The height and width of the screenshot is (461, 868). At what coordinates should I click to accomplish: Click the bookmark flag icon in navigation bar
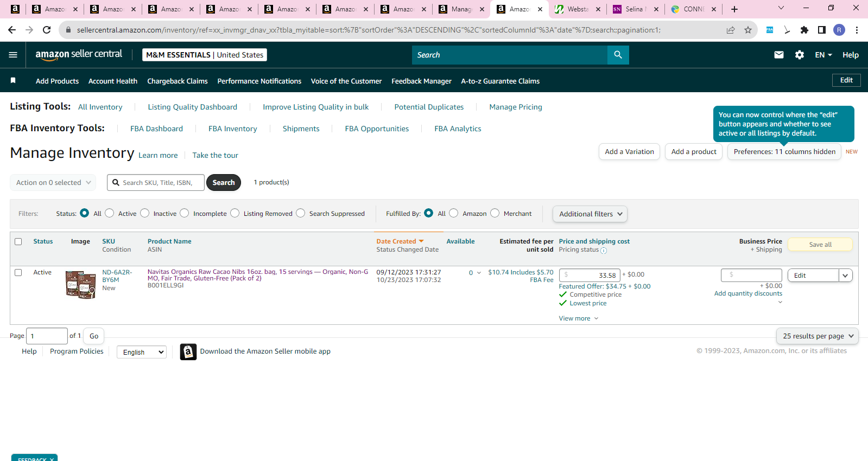13,81
